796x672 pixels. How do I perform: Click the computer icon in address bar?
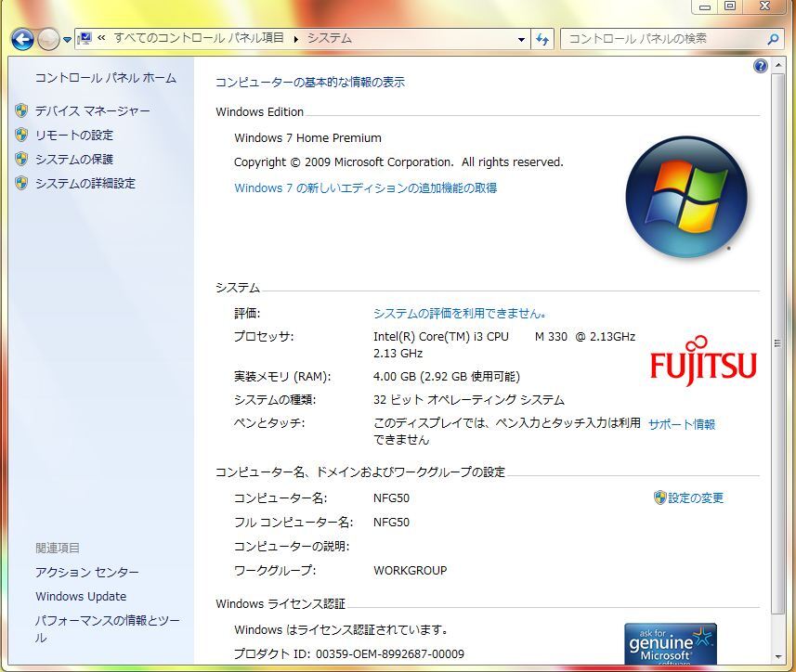pyautogui.click(x=85, y=39)
